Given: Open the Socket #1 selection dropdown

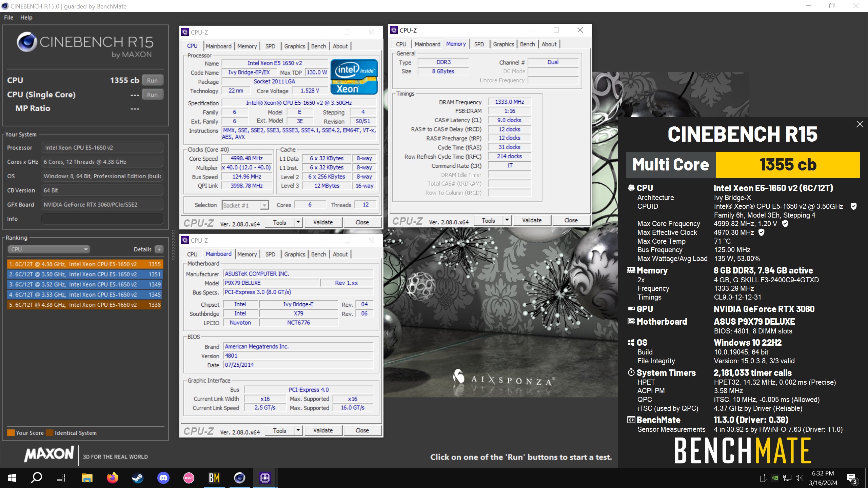Looking at the screenshot, I should click(245, 205).
